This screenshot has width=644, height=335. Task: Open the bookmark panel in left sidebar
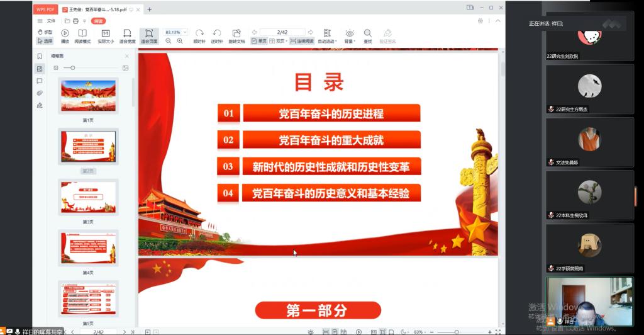tap(40, 56)
